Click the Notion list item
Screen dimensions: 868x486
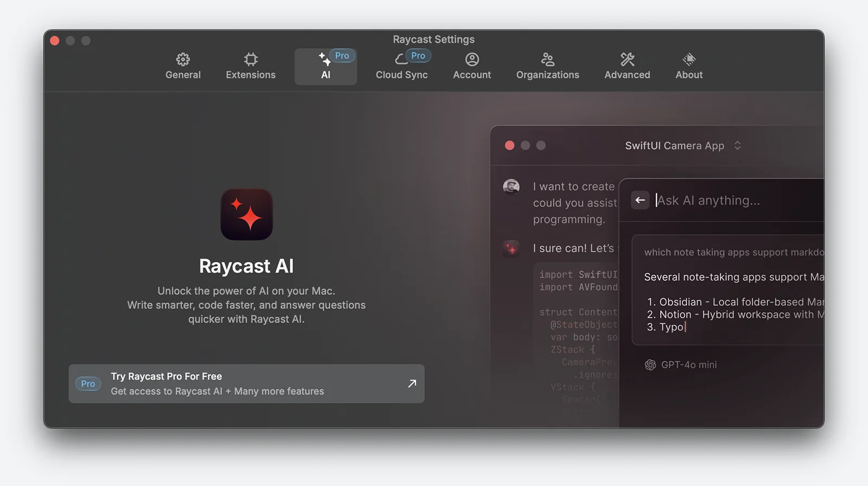tap(735, 314)
